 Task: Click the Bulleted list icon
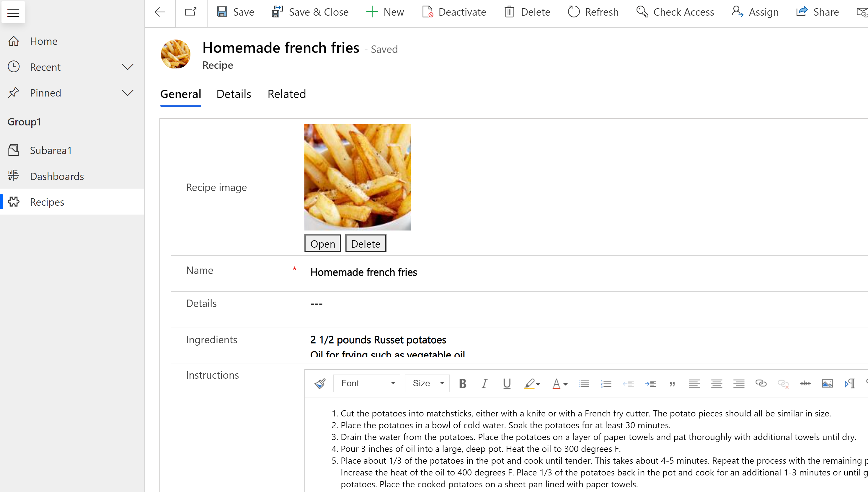pos(584,383)
